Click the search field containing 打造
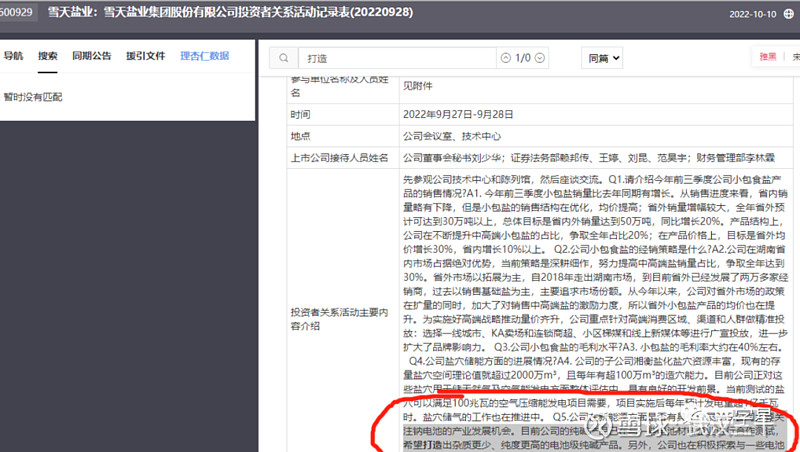The image size is (800, 452). click(397, 58)
